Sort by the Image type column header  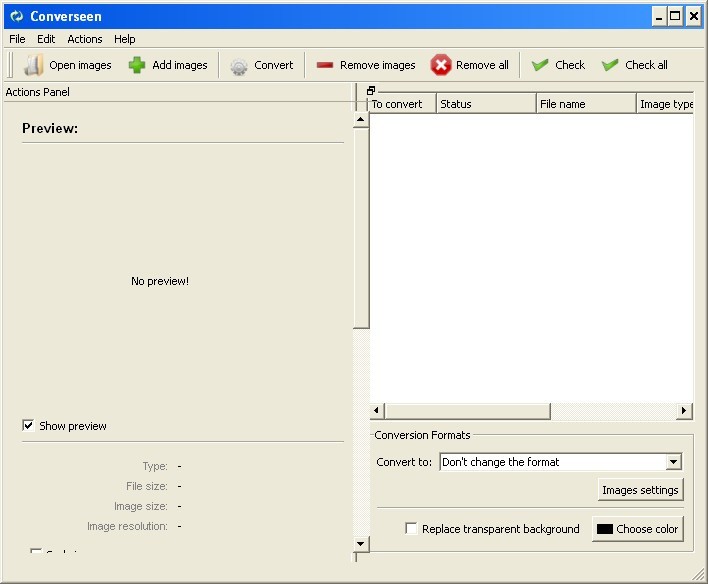pyautogui.click(x=665, y=104)
